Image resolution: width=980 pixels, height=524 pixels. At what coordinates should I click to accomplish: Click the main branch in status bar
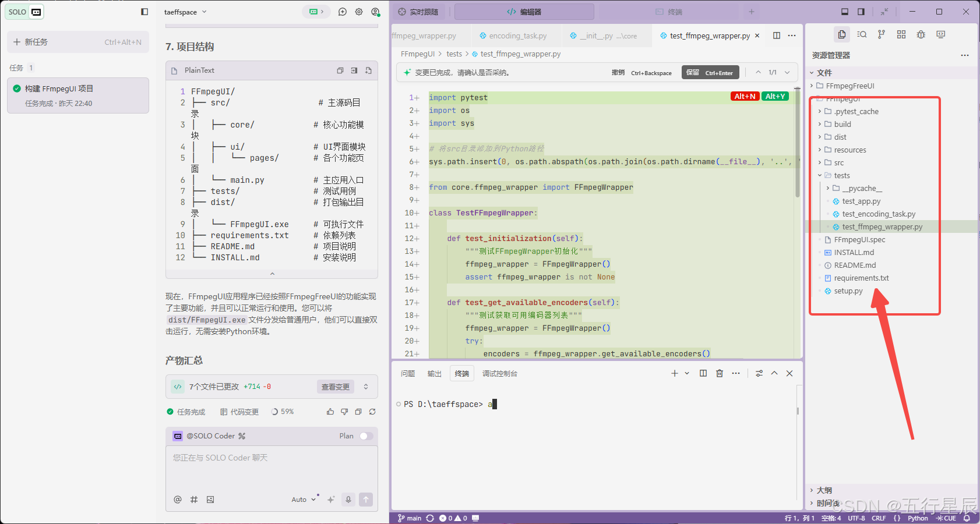click(x=410, y=518)
